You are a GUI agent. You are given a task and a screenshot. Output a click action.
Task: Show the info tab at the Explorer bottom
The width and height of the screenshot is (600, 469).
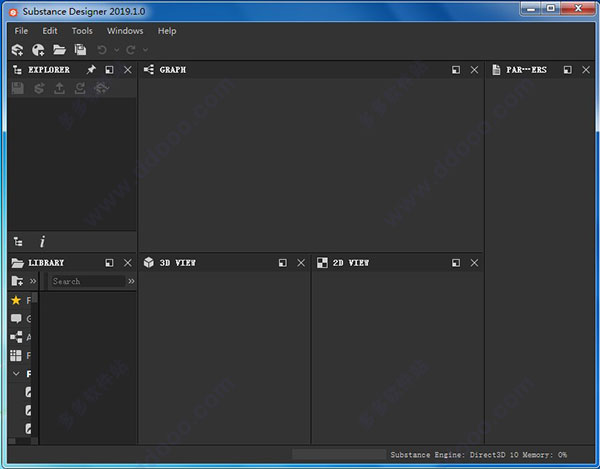pyautogui.click(x=42, y=242)
